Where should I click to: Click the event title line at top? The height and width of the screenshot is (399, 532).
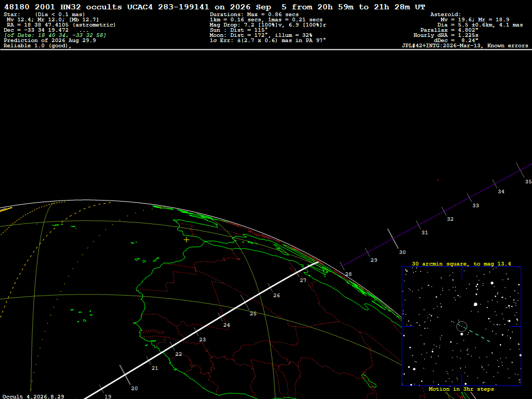coord(215,7)
